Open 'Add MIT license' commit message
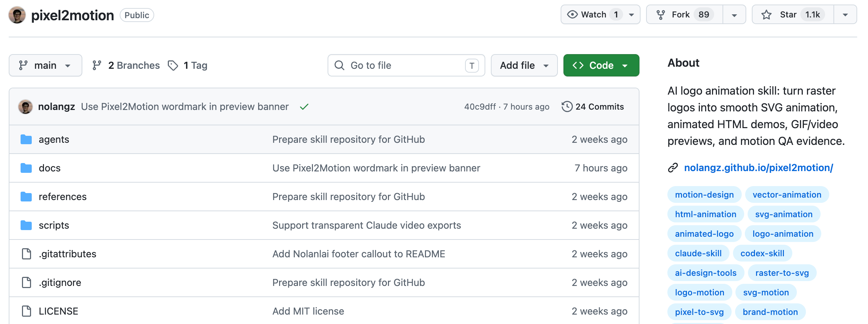The height and width of the screenshot is (324, 868). [308, 311]
